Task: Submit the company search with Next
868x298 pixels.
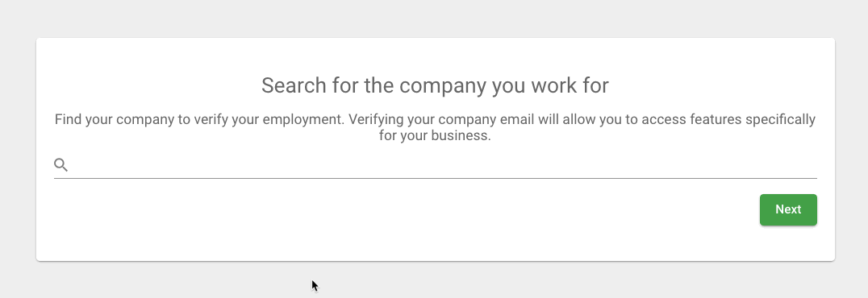Action: coord(788,209)
